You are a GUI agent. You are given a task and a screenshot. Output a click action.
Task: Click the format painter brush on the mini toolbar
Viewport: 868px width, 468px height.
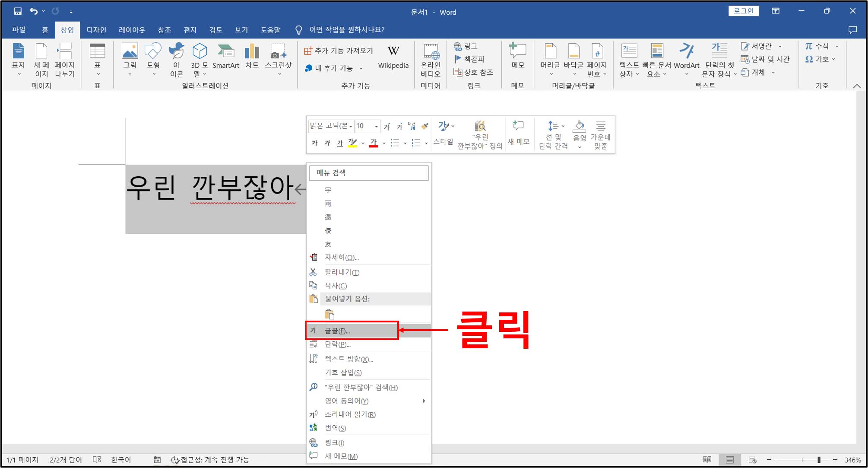click(425, 126)
